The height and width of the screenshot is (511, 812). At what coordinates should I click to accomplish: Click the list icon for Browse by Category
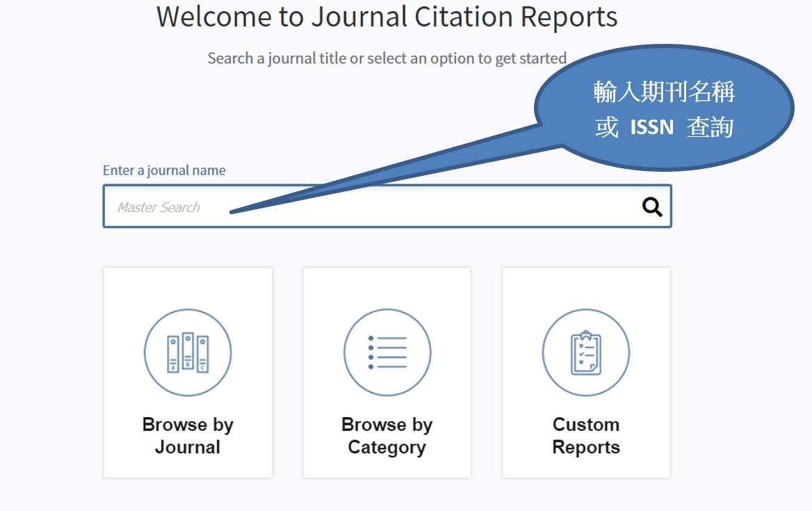[x=387, y=352]
